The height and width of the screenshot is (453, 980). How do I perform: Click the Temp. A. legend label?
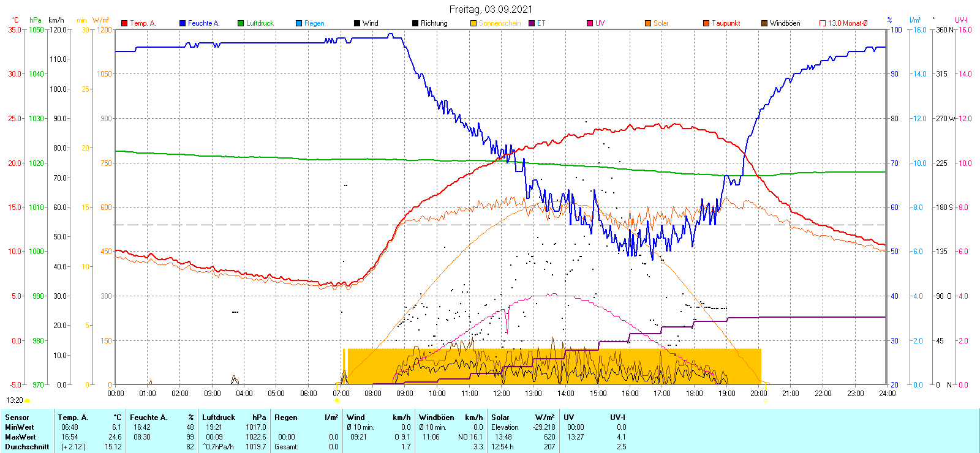pyautogui.click(x=143, y=23)
